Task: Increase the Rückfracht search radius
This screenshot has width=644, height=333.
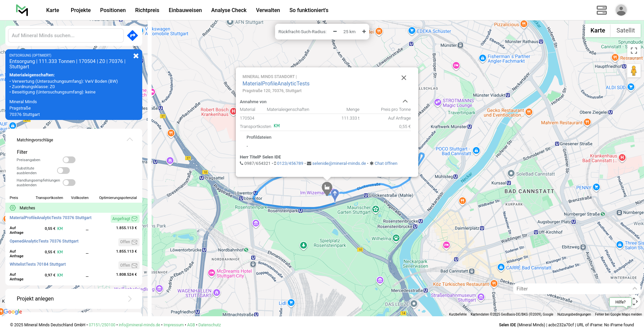Action: (364, 31)
